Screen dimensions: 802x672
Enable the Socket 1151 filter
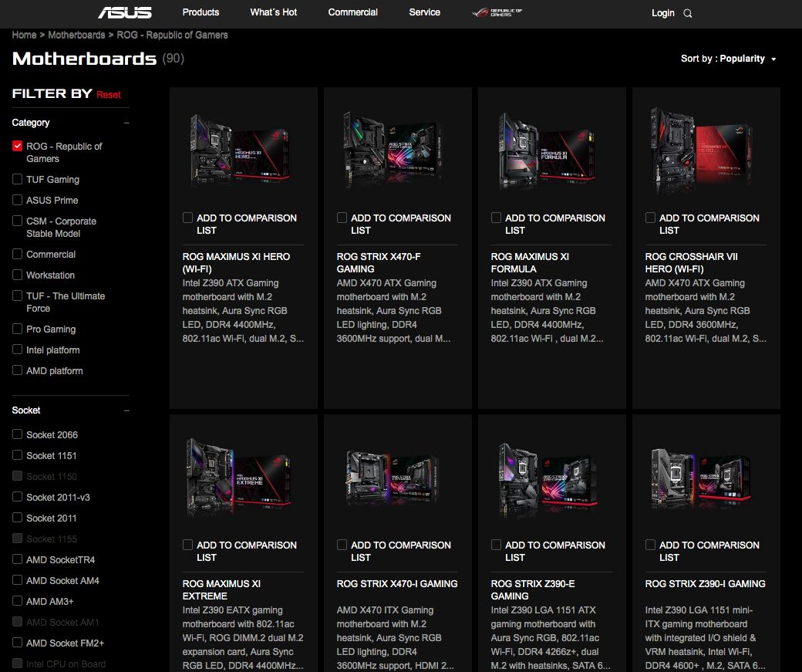point(18,455)
